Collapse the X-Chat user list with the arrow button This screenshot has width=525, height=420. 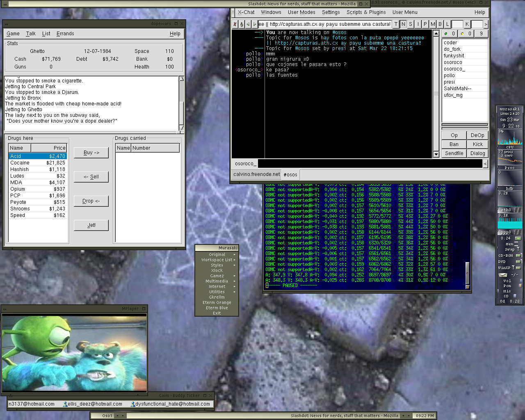tap(485, 164)
